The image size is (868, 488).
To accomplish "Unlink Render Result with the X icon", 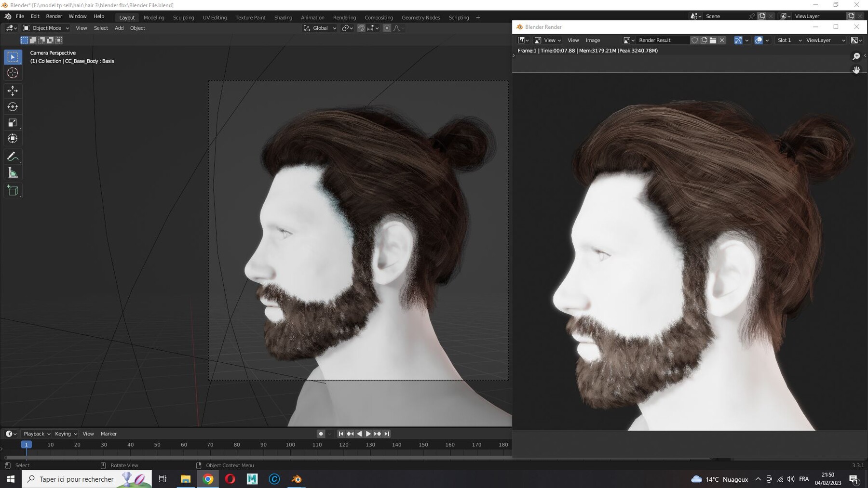I will pyautogui.click(x=722, y=40).
